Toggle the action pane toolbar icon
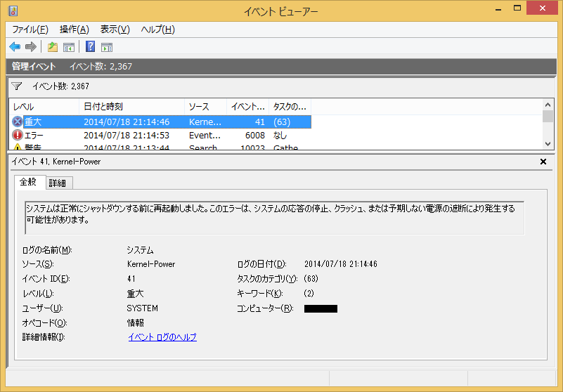The image size is (563, 392). pyautogui.click(x=107, y=46)
